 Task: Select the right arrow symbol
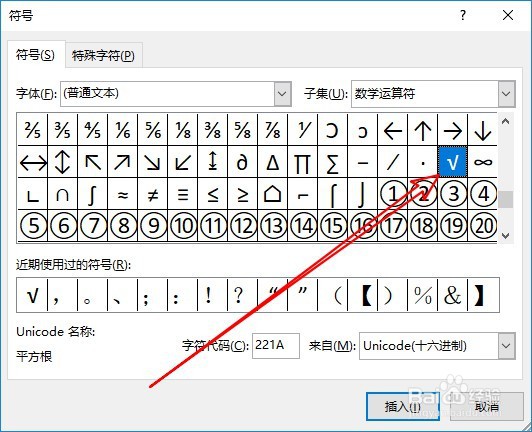pyautogui.click(x=453, y=130)
